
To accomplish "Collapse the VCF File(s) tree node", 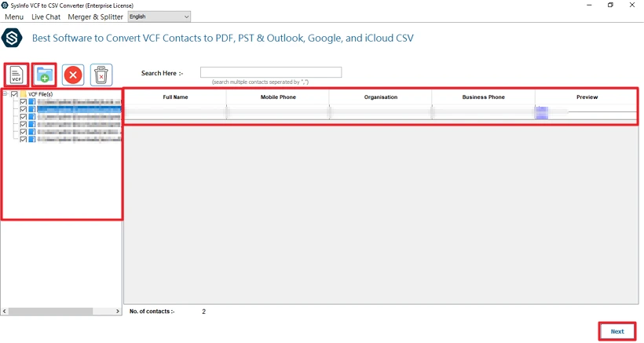I will click(5, 94).
